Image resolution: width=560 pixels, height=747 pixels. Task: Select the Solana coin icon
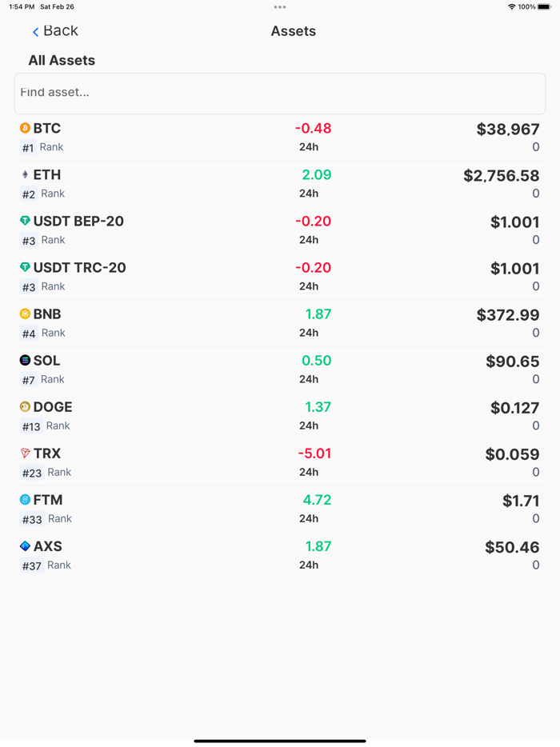(23, 361)
